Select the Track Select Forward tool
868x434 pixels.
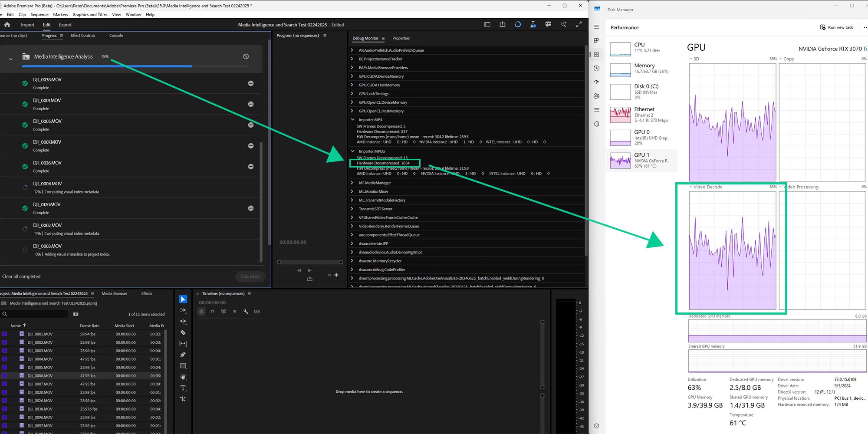click(183, 311)
